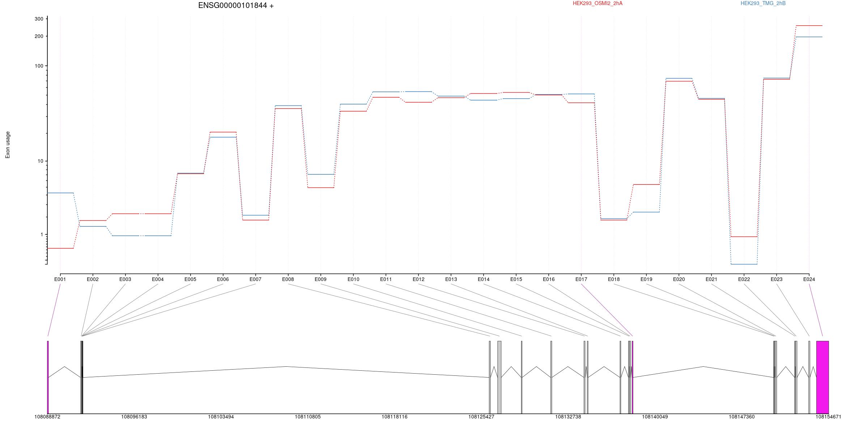Click the E002 exon label
This screenshot has height=434, width=868.
pyautogui.click(x=93, y=279)
